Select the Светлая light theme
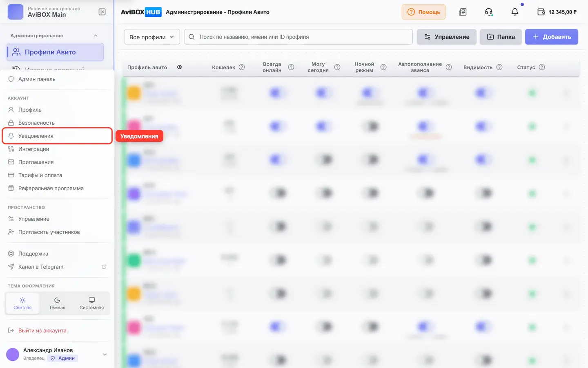This screenshot has height=368, width=588. tap(22, 303)
